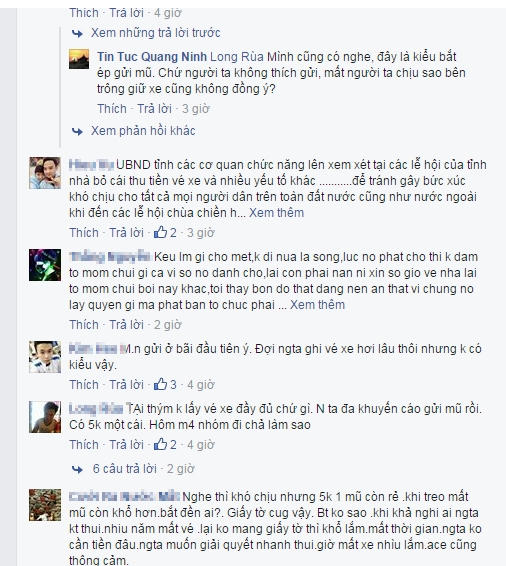Open avatar of commenter mentioning UBND tỉnh

point(45,173)
